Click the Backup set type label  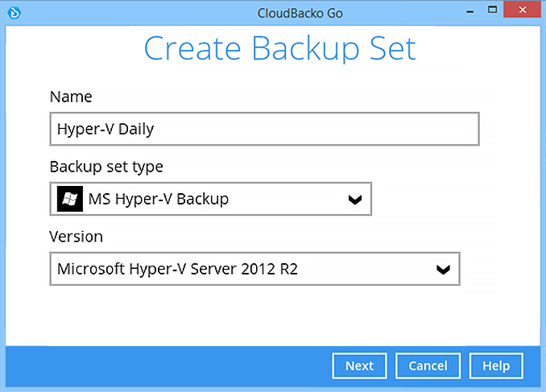pyautogui.click(x=106, y=167)
